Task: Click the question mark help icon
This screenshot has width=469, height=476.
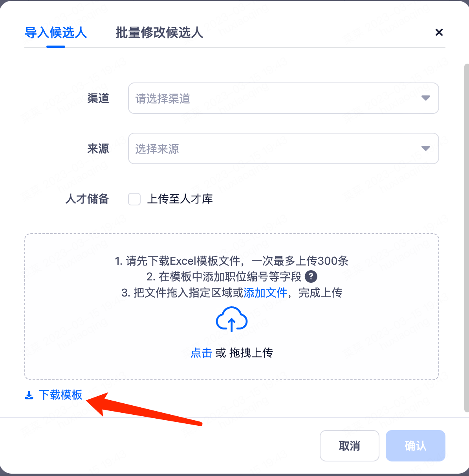Action: (x=311, y=276)
